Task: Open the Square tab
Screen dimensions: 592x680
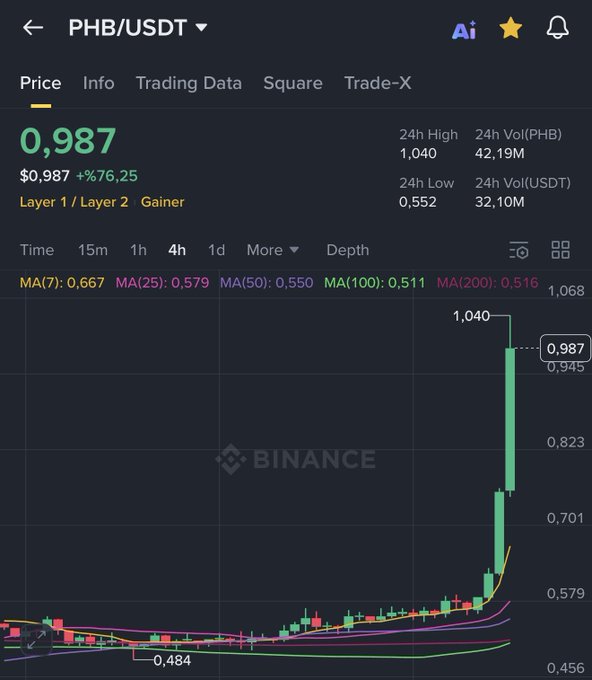Action: [x=293, y=83]
